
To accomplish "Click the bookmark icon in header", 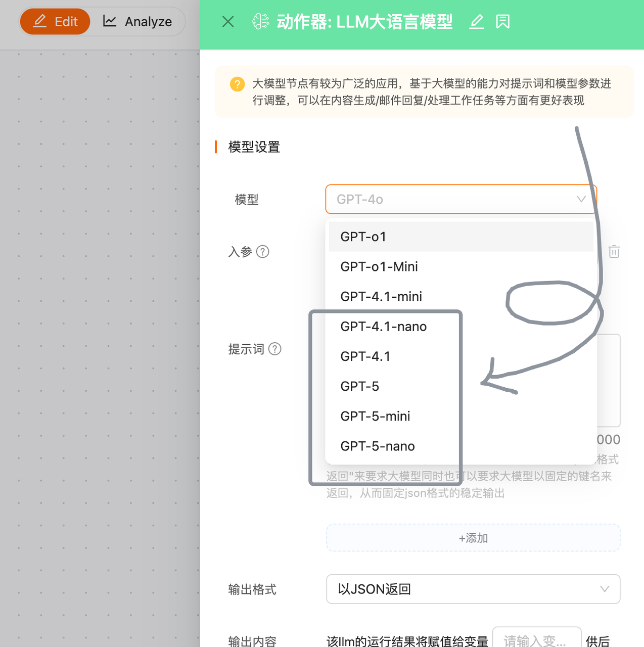I will click(x=503, y=22).
